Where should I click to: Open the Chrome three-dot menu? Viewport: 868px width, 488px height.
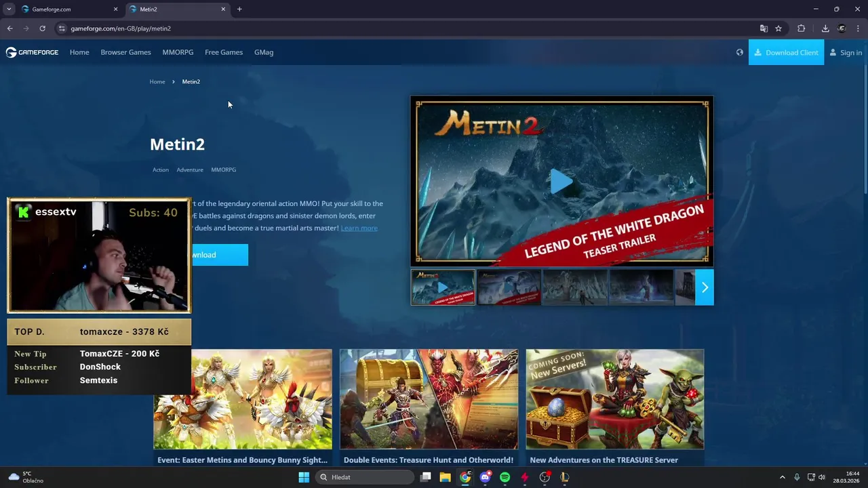(x=858, y=28)
